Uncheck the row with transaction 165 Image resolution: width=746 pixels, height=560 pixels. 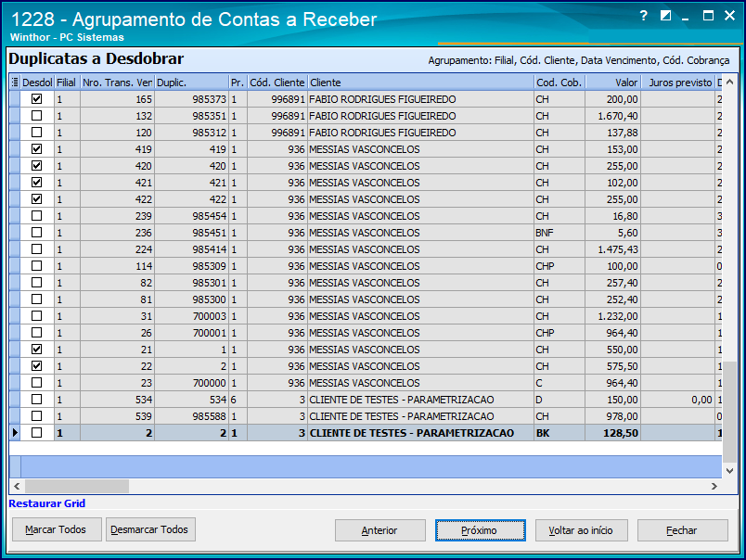36,99
